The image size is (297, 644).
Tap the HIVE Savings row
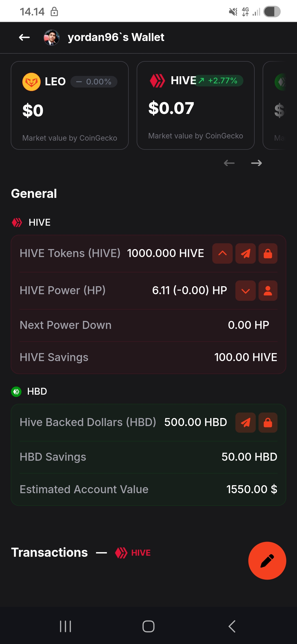coord(148,357)
